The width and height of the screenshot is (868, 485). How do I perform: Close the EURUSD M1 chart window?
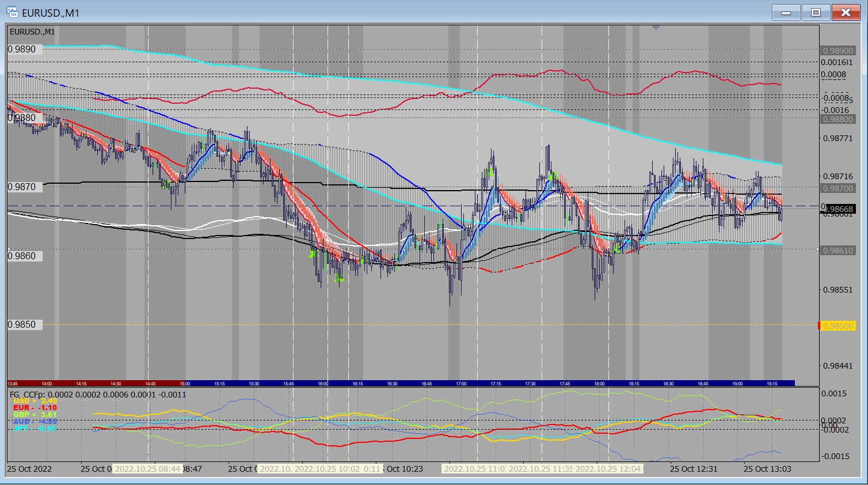click(846, 12)
